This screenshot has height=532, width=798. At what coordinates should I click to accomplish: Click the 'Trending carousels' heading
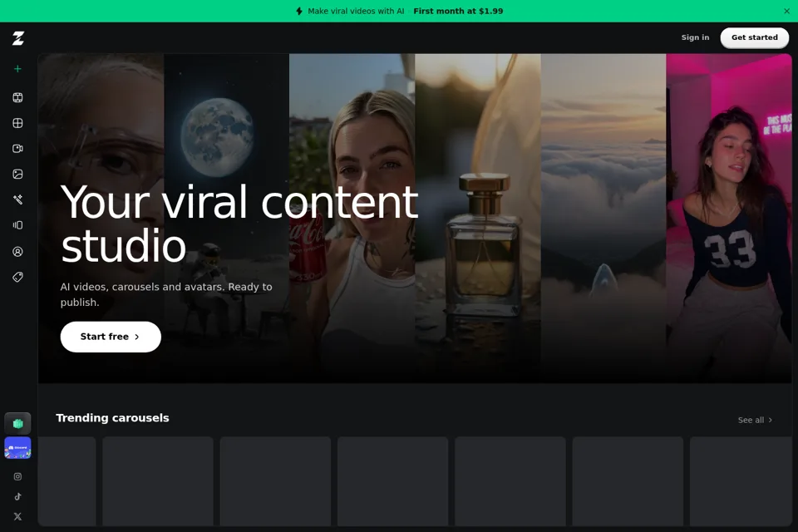(112, 418)
